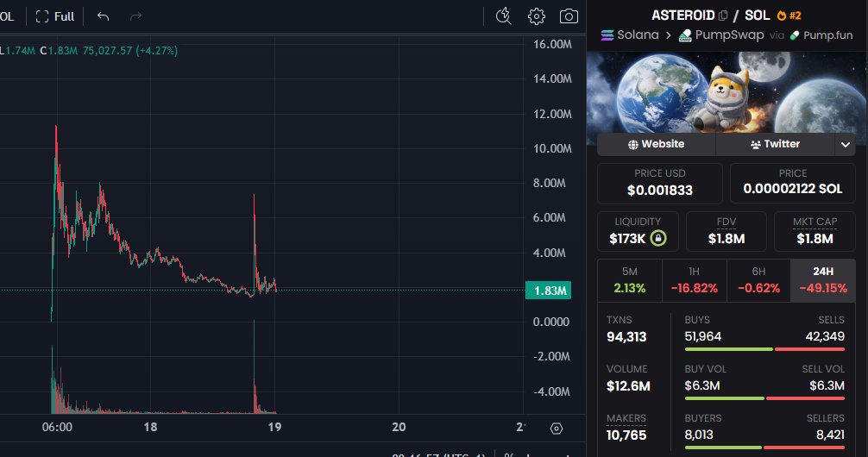
Task: Click the MAKERS 10,765 value
Action: (626, 435)
